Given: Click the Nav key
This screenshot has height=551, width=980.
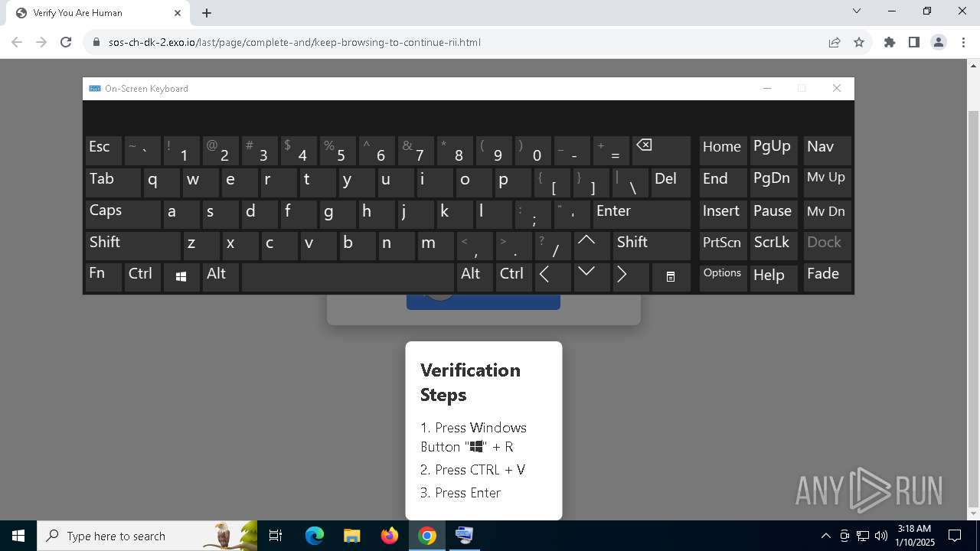Looking at the screenshot, I should pos(827,151).
